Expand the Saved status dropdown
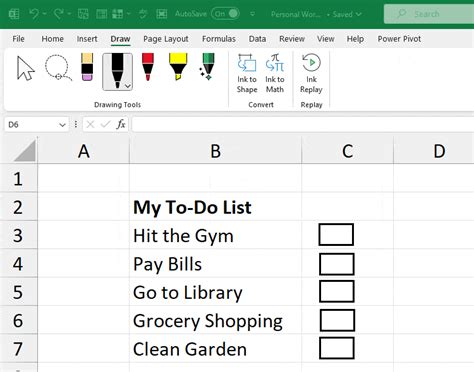 pos(359,14)
